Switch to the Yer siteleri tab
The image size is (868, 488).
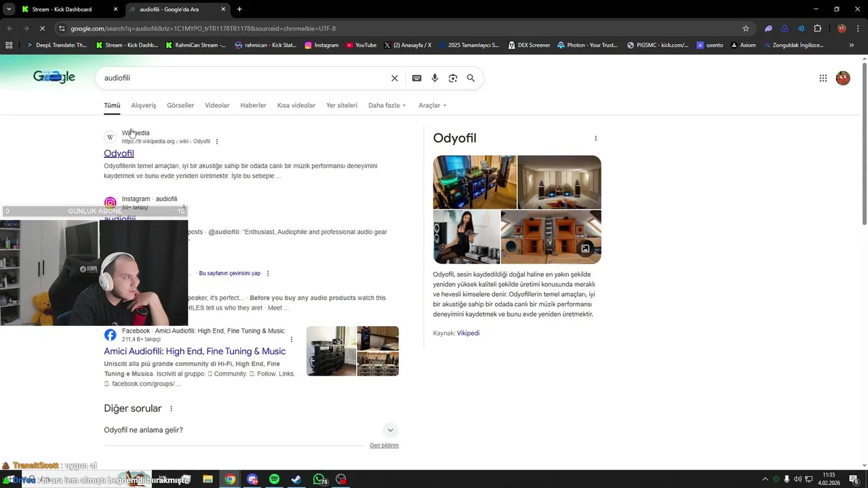(x=342, y=105)
